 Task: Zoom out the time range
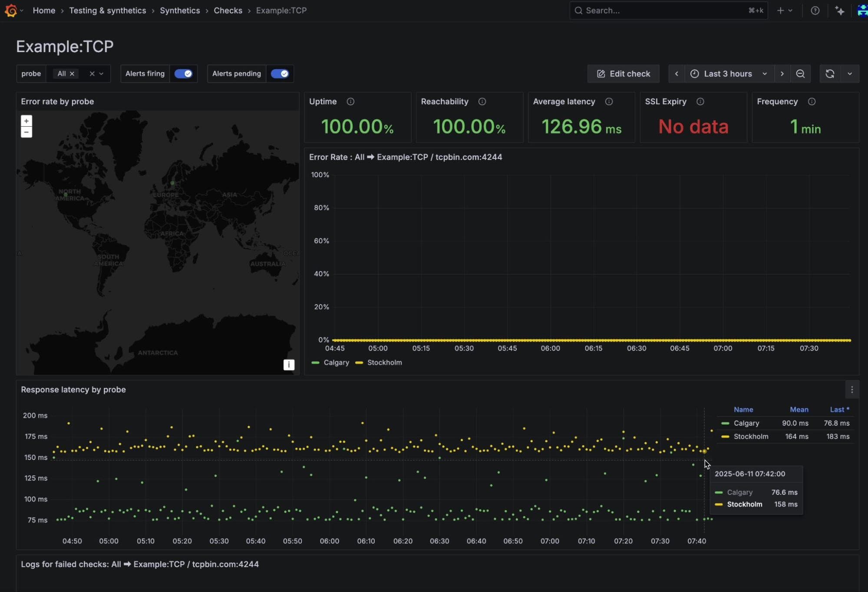click(800, 74)
